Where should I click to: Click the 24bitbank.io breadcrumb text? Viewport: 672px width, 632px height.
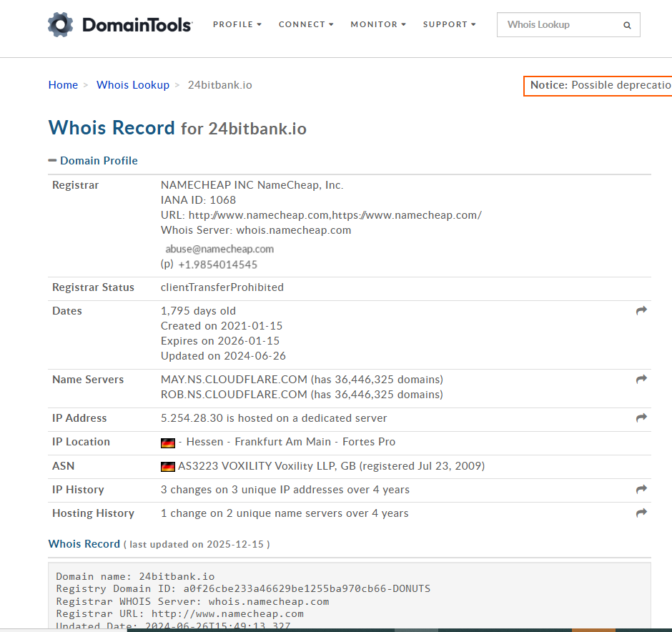[220, 85]
